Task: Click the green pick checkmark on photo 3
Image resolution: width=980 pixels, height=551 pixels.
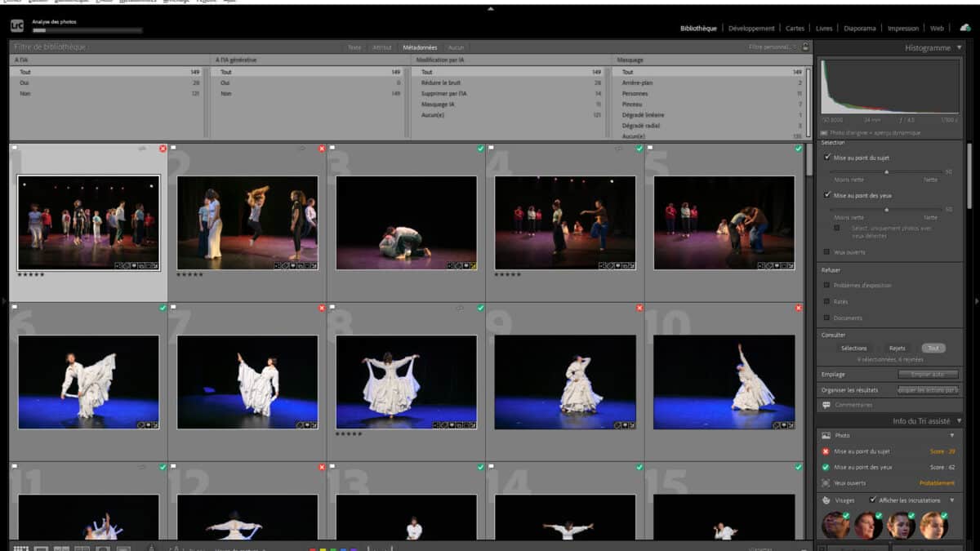Action: tap(480, 149)
